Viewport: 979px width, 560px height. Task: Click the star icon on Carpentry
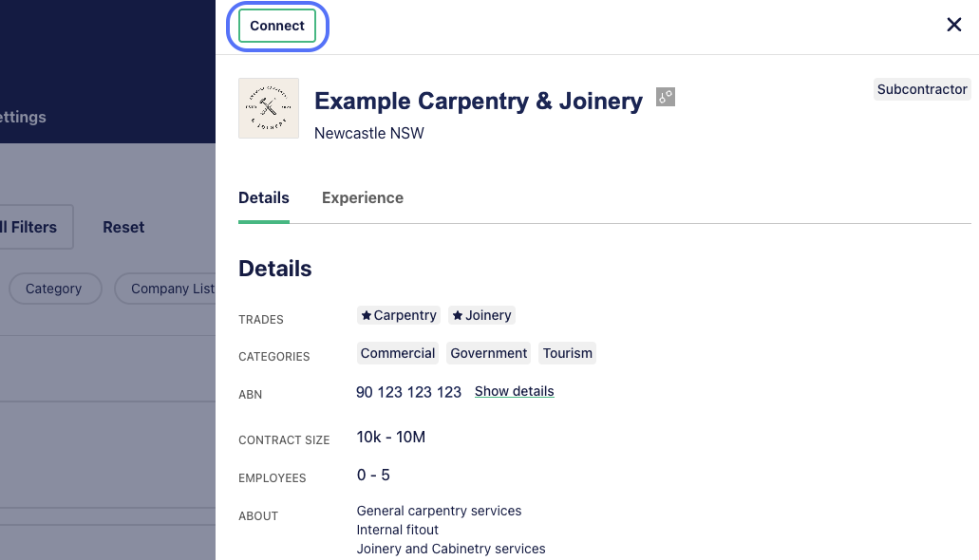click(x=367, y=315)
